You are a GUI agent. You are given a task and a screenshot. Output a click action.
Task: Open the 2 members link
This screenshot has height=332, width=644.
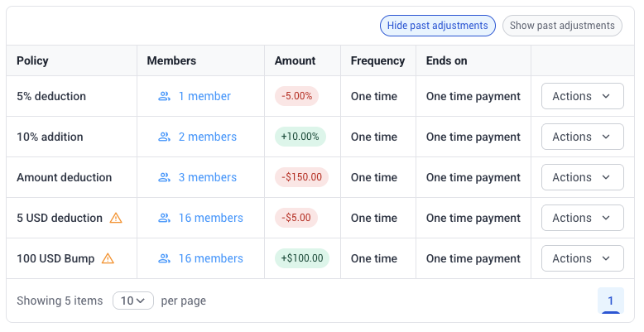(208, 137)
